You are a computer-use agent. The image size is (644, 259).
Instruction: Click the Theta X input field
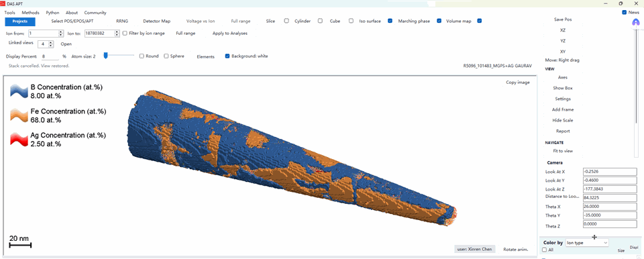pos(610,207)
